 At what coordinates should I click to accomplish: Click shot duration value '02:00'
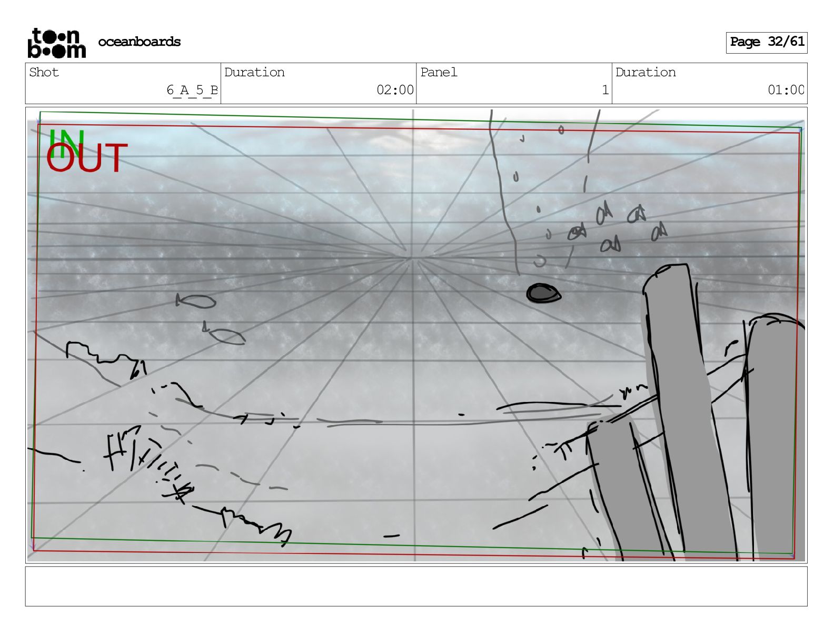point(395,90)
